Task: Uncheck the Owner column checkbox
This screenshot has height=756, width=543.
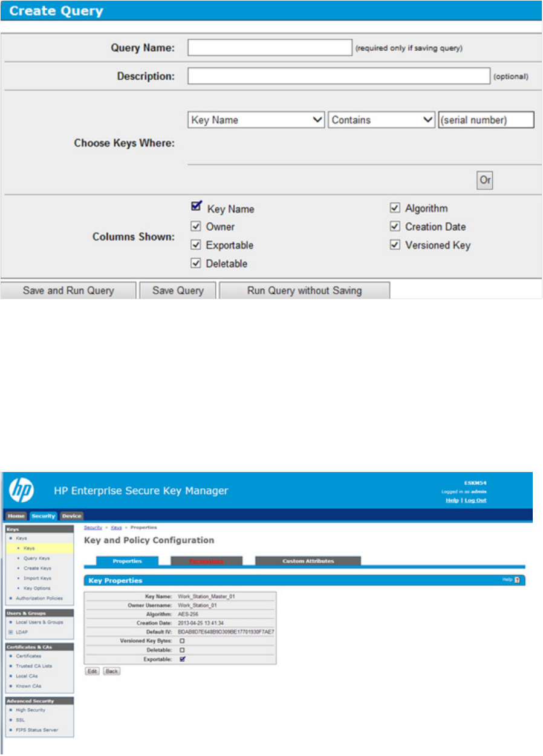Action: coord(195,227)
